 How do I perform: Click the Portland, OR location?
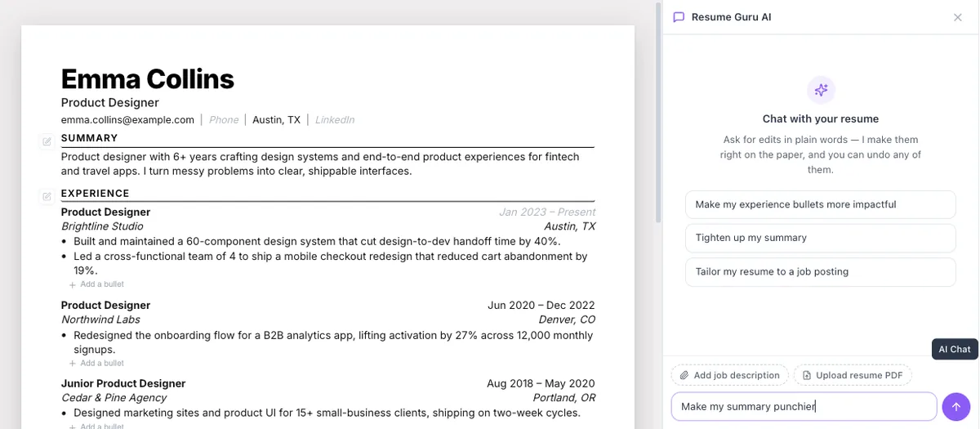click(565, 398)
